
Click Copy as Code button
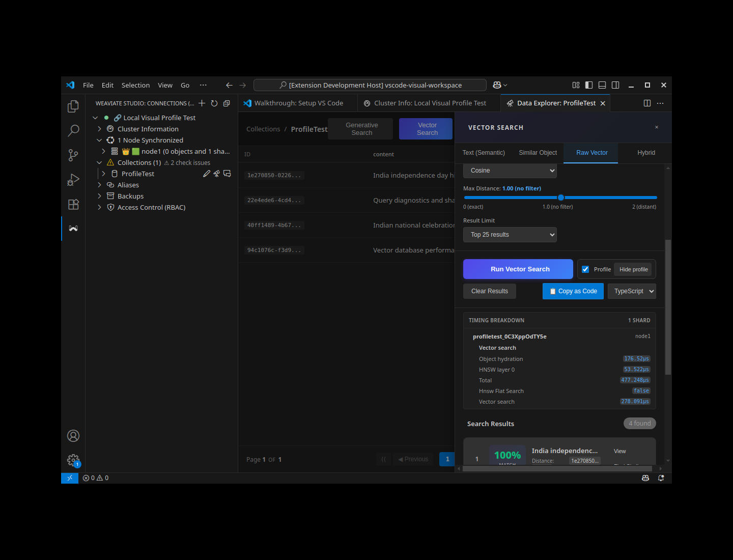tap(573, 291)
